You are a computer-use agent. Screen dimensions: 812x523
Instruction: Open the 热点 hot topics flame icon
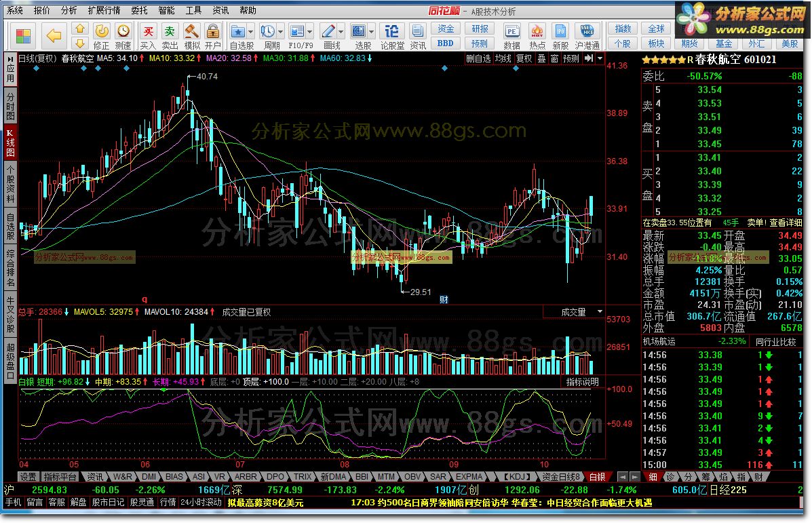pyautogui.click(x=537, y=32)
